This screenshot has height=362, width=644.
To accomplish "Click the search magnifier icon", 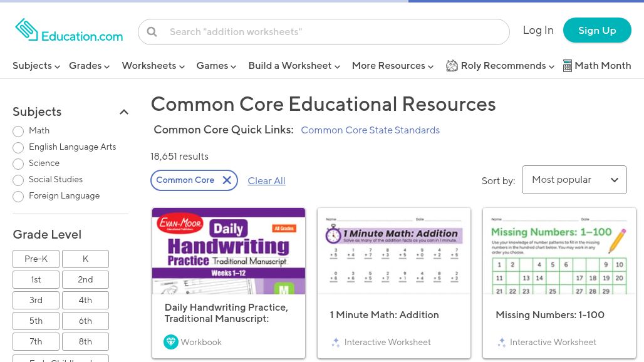I will click(152, 31).
